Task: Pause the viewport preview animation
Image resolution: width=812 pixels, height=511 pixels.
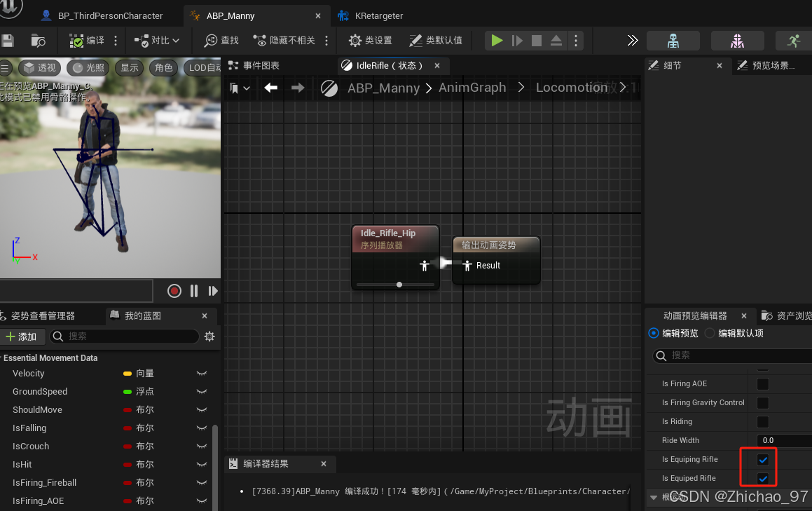Action: pyautogui.click(x=193, y=291)
